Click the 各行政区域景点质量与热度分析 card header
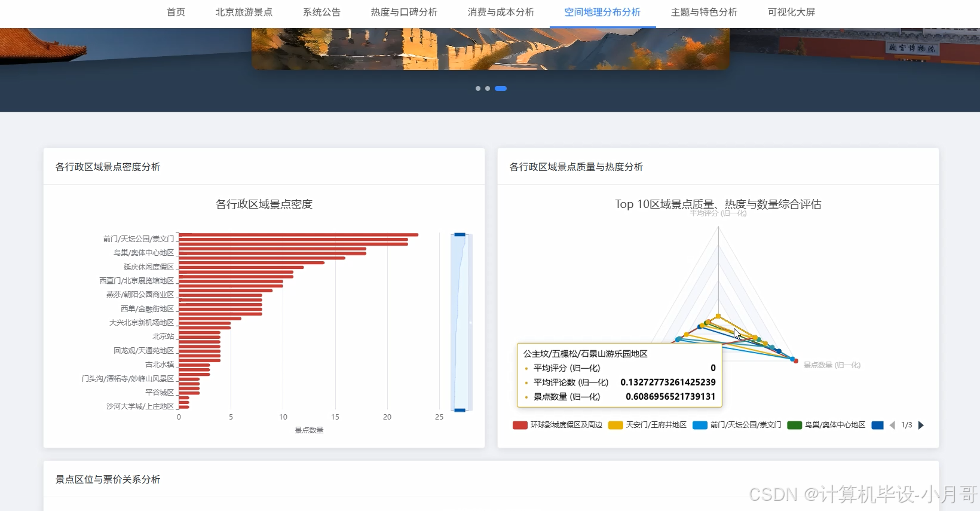Screen dimensions: 980x511 576,167
